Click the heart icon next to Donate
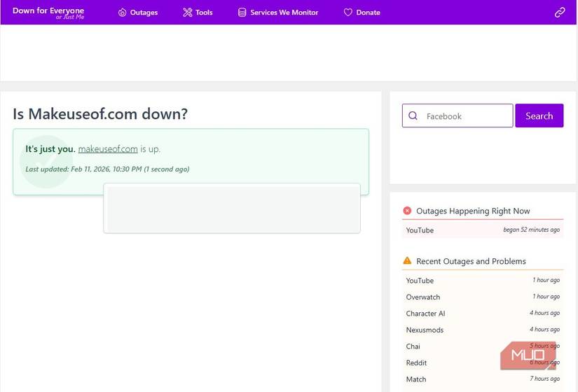This screenshot has height=392, width=578. 348,13
